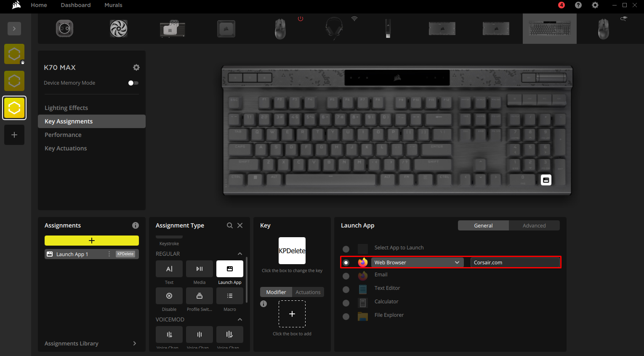Enable Device Memory Mode
Screen dimensions: 644x356
(x=133, y=83)
